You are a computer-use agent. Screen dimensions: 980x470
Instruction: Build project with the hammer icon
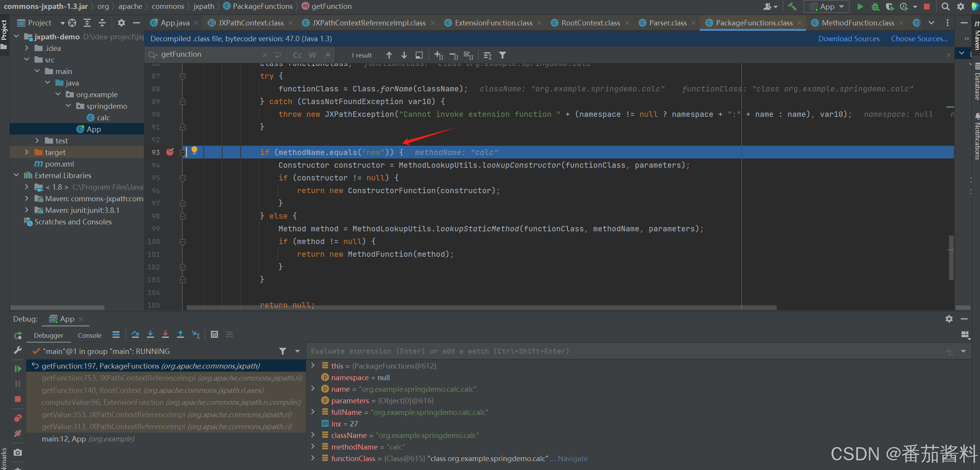(x=792, y=7)
